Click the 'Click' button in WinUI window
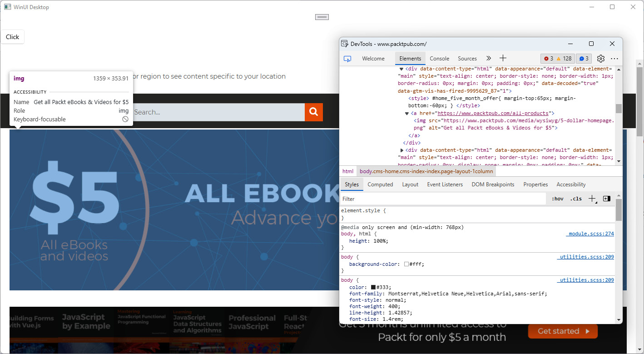The width and height of the screenshot is (644, 354). click(x=12, y=37)
